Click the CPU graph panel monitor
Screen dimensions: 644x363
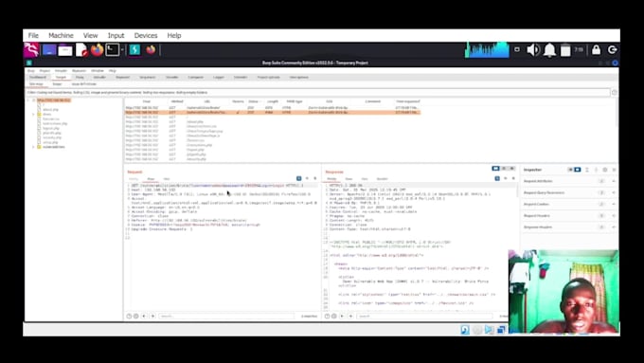pyautogui.click(x=487, y=49)
